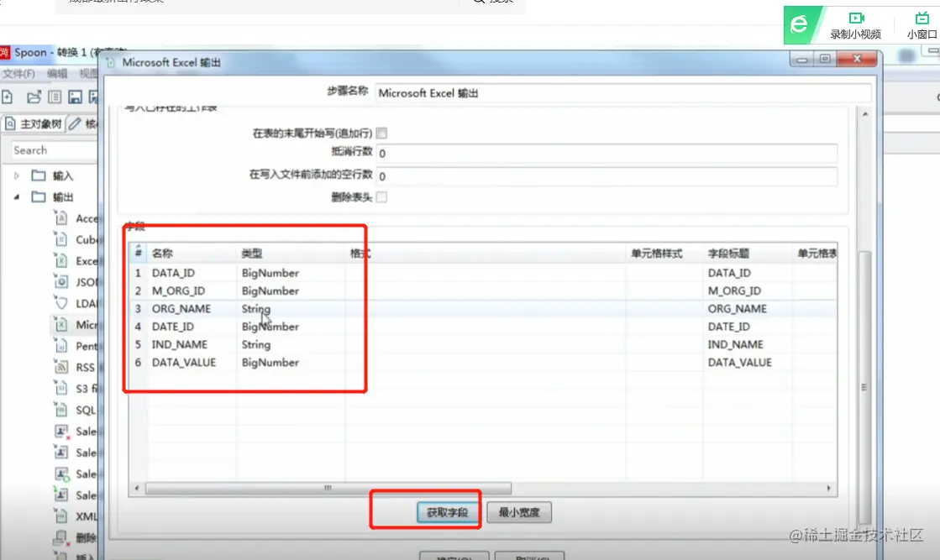Click the 小窗口 small window icon
Image resolution: width=940 pixels, height=560 pixels.
[x=922, y=18]
